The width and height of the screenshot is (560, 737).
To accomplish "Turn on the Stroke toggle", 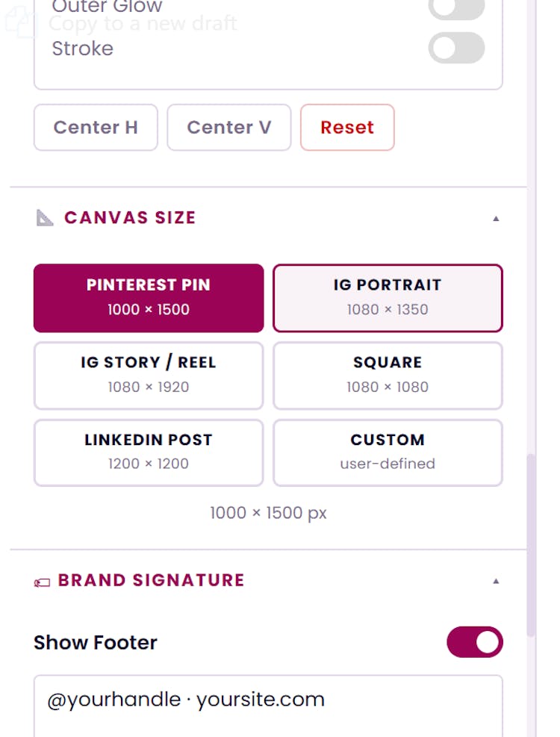I will tap(456, 48).
